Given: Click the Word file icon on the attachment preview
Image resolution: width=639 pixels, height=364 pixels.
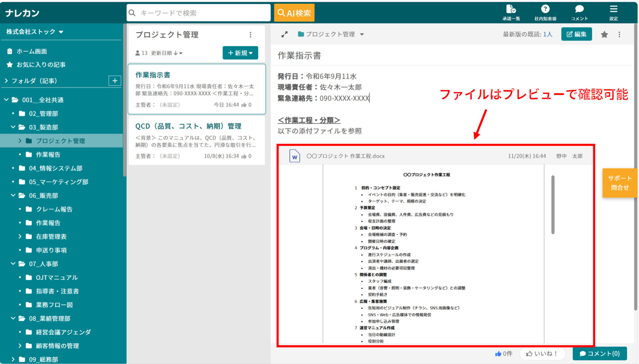Looking at the screenshot, I should (x=294, y=156).
